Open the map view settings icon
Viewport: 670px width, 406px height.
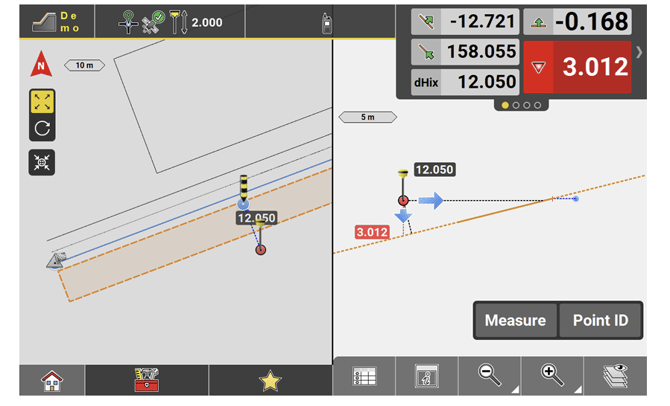click(427, 377)
